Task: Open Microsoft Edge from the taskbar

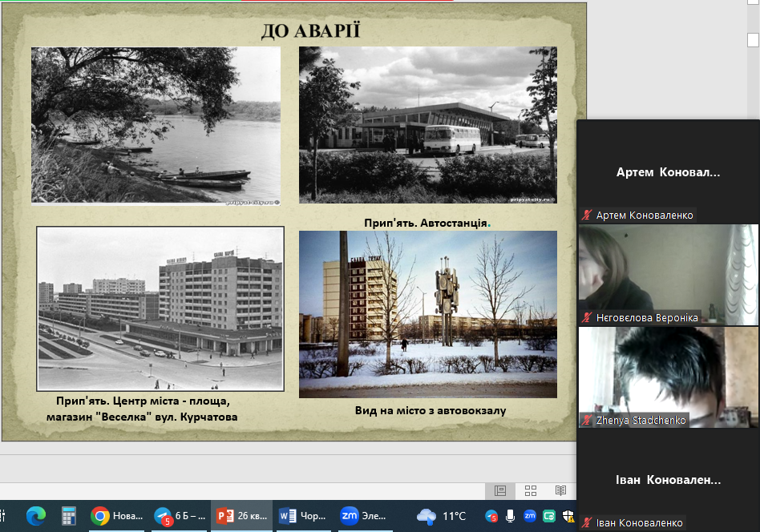Action: point(36,516)
